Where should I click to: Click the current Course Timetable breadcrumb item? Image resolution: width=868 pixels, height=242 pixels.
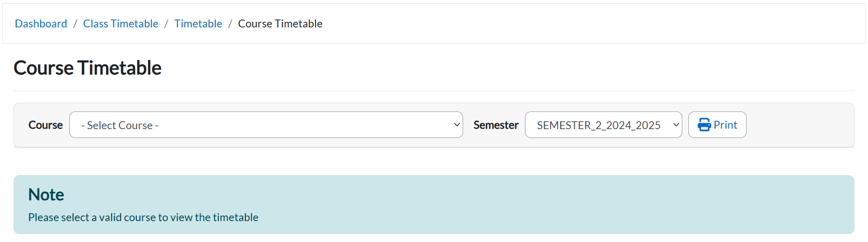click(x=280, y=24)
